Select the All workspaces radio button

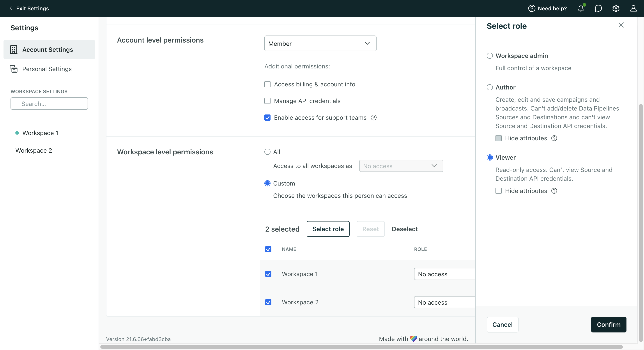coord(267,152)
